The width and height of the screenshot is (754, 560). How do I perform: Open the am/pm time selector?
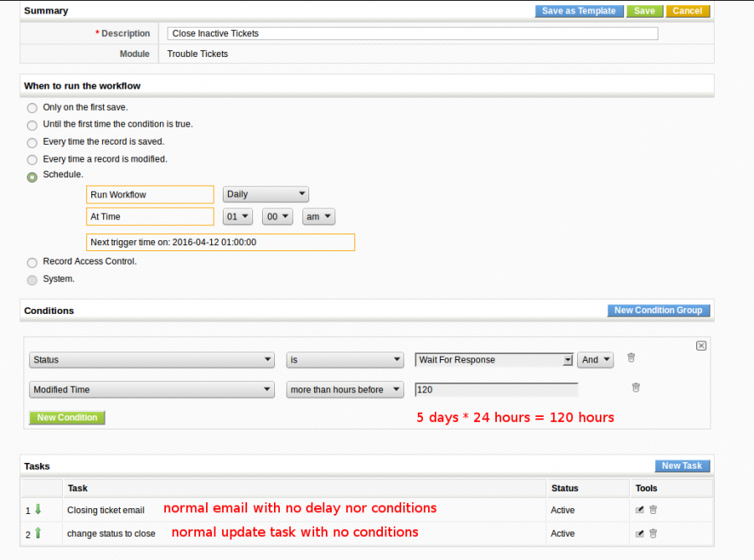pyautogui.click(x=318, y=217)
